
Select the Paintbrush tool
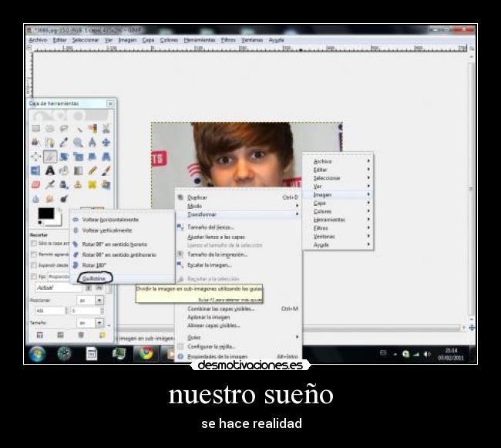point(106,170)
